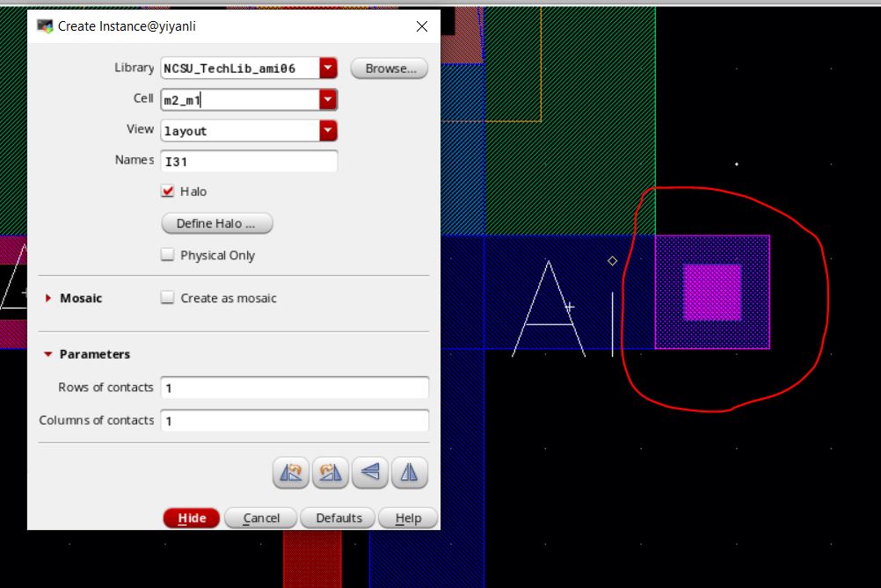Collapse the Parameters section
881x588 pixels.
tap(48, 354)
